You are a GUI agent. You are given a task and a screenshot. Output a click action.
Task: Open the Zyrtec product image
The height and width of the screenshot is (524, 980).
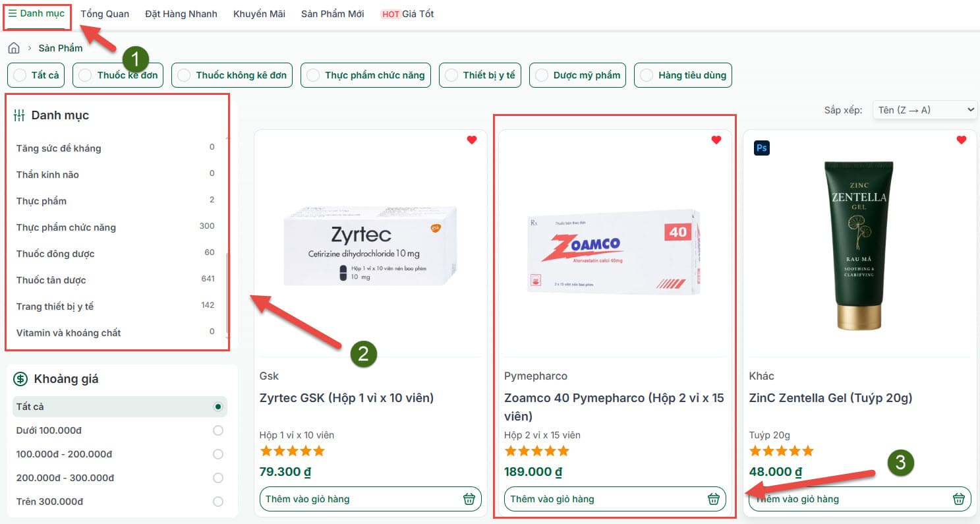coord(370,245)
